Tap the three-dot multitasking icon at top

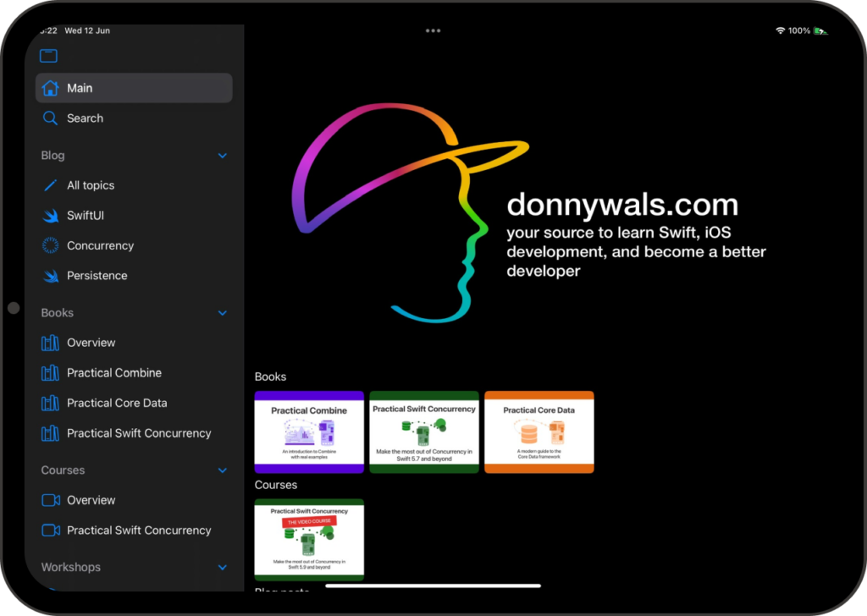point(433,31)
